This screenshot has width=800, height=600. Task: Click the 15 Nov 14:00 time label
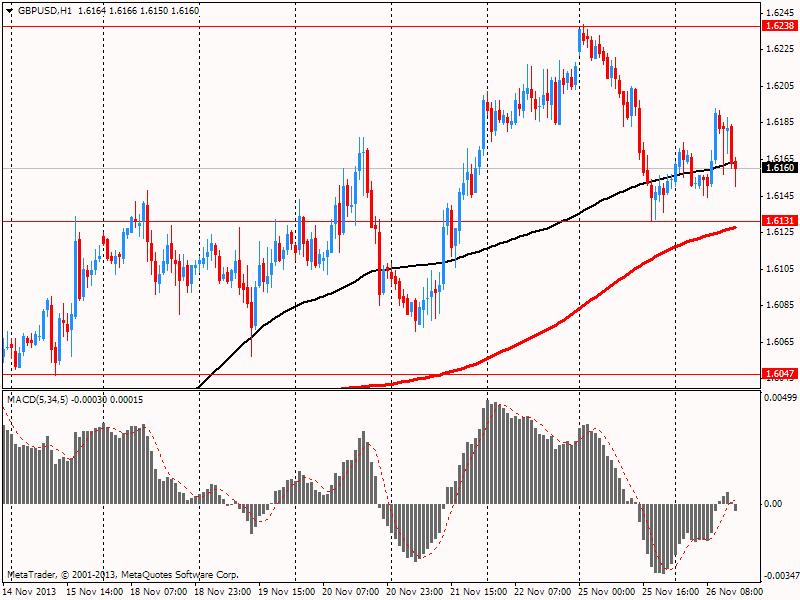click(94, 592)
